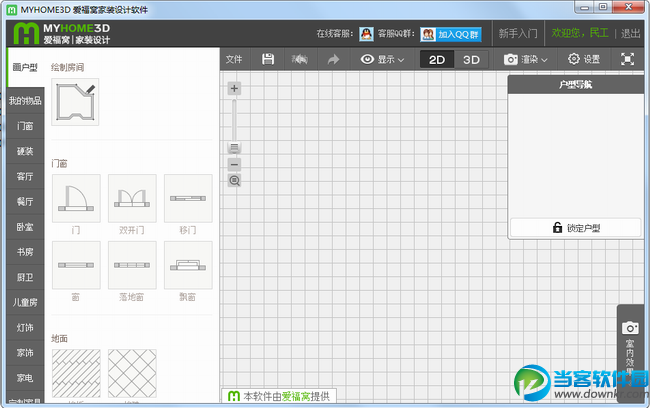The width and height of the screenshot is (650, 408).
Task: Click the save floppy disk icon
Action: tap(268, 59)
